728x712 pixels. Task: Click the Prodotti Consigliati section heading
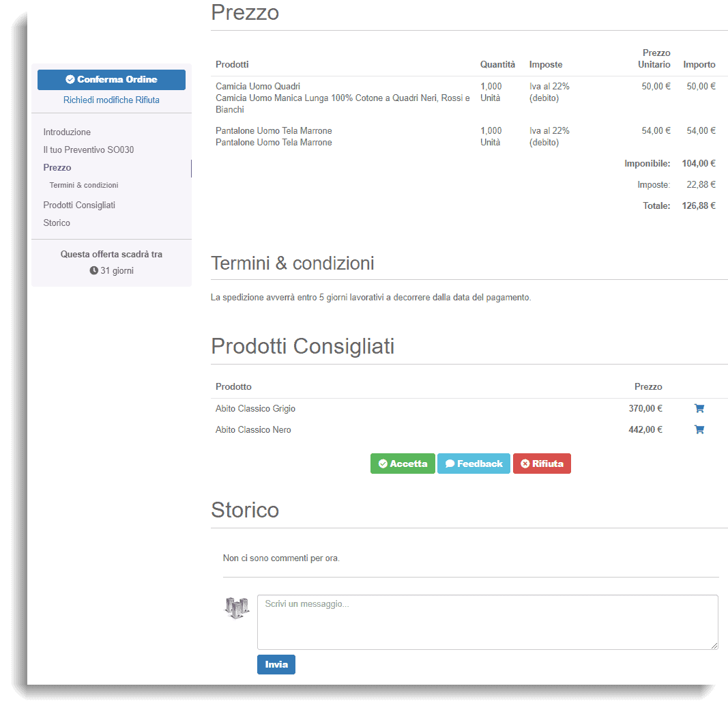pyautogui.click(x=303, y=346)
